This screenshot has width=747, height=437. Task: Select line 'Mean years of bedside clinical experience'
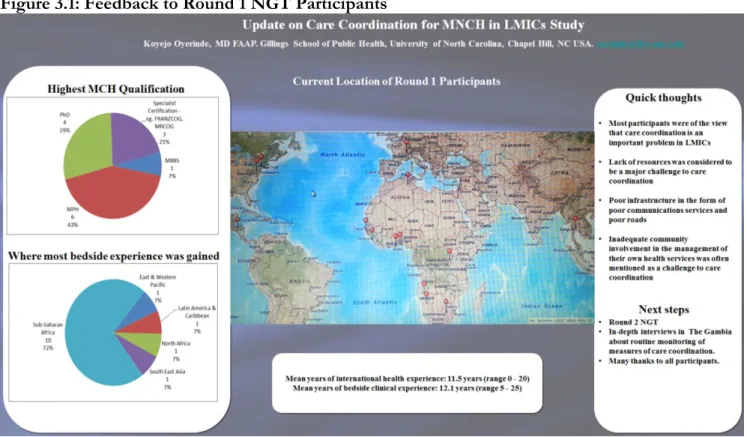[x=407, y=388]
